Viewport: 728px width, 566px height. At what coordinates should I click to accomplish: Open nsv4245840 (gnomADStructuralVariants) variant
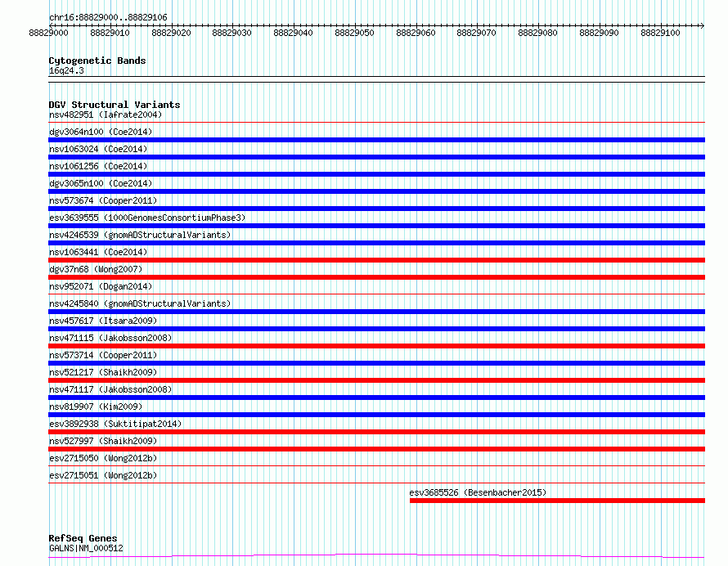coord(140,303)
